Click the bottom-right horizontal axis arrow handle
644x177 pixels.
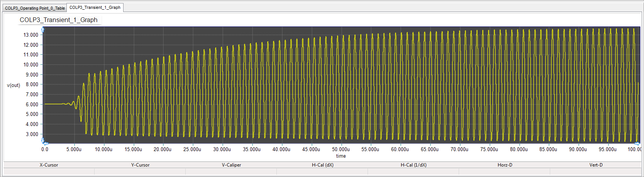pyautogui.click(x=637, y=144)
